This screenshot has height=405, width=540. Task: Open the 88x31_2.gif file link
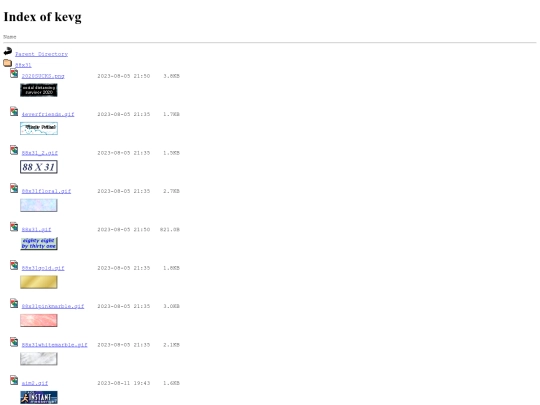40,153
